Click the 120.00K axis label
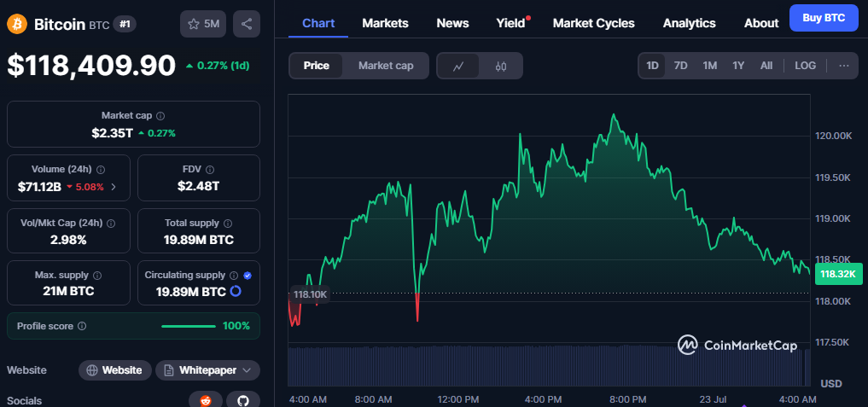The width and height of the screenshot is (868, 407). pos(832,136)
